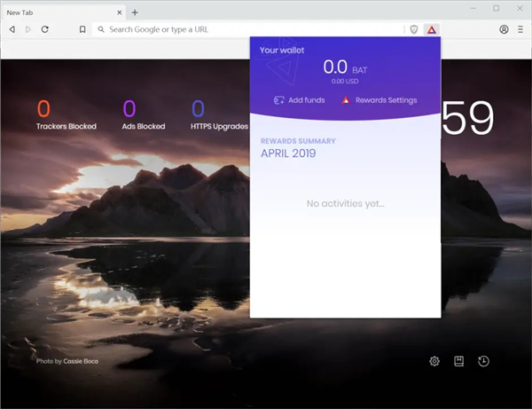Go back using the back arrow

tap(12, 29)
